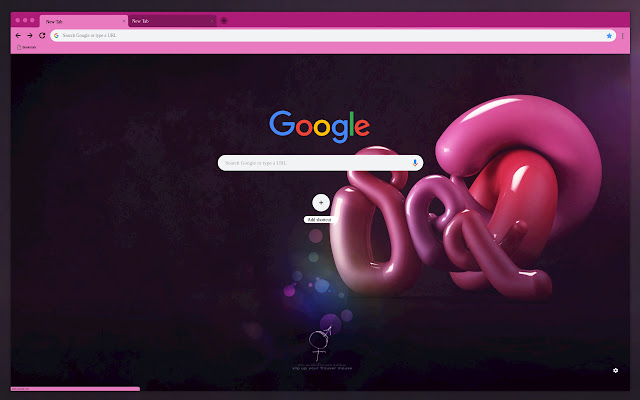Close the second New Tab tab
This screenshot has width=640, height=400.
tap(212, 21)
